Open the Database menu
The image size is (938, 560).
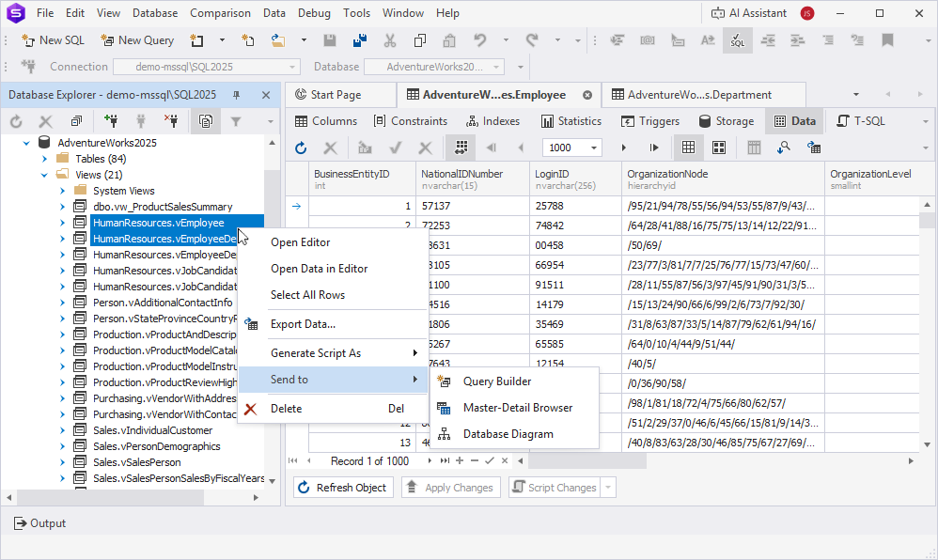pos(155,13)
